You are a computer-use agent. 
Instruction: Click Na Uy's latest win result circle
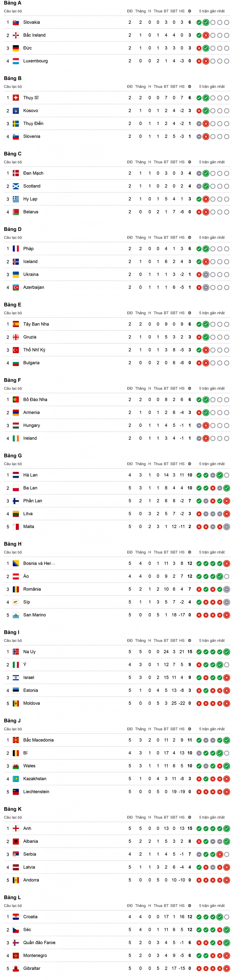point(227,652)
